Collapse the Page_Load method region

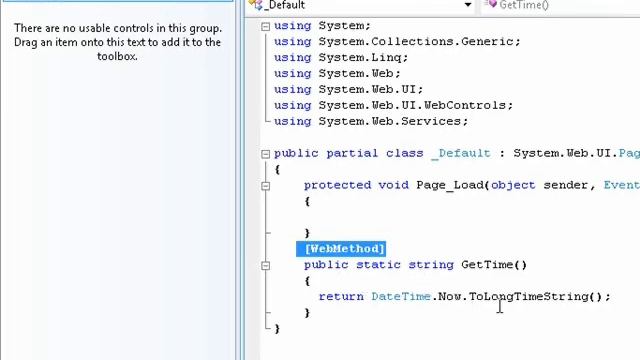(x=265, y=186)
